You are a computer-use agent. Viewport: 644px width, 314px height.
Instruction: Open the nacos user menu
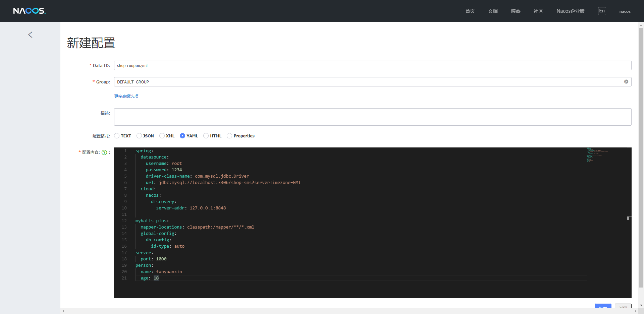pyautogui.click(x=625, y=11)
